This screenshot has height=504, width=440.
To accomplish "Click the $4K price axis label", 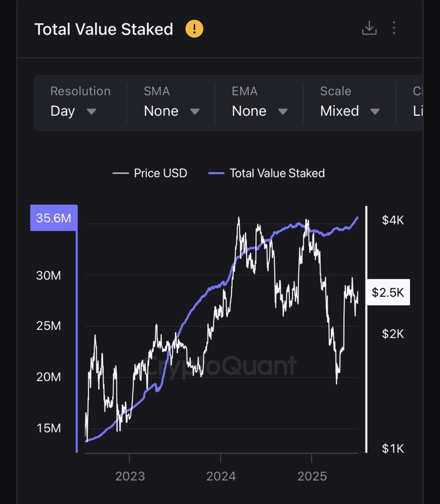I will coord(393,220).
